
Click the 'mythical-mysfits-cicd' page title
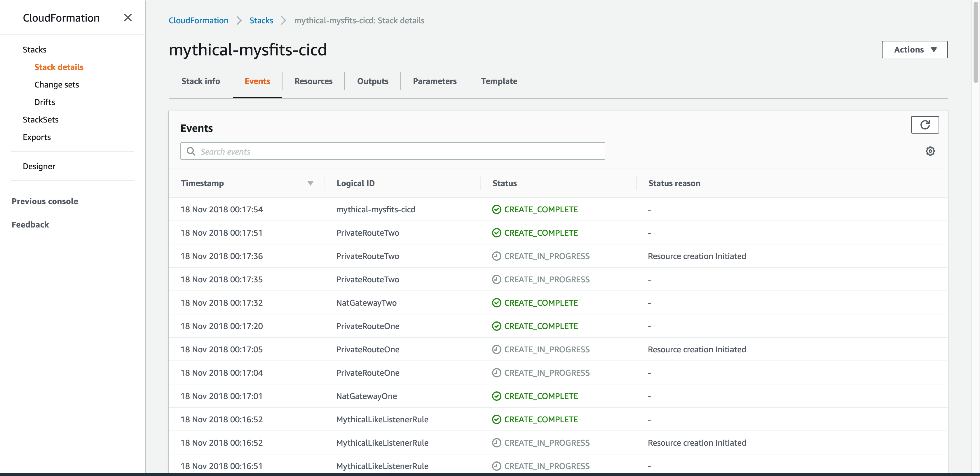pos(248,50)
